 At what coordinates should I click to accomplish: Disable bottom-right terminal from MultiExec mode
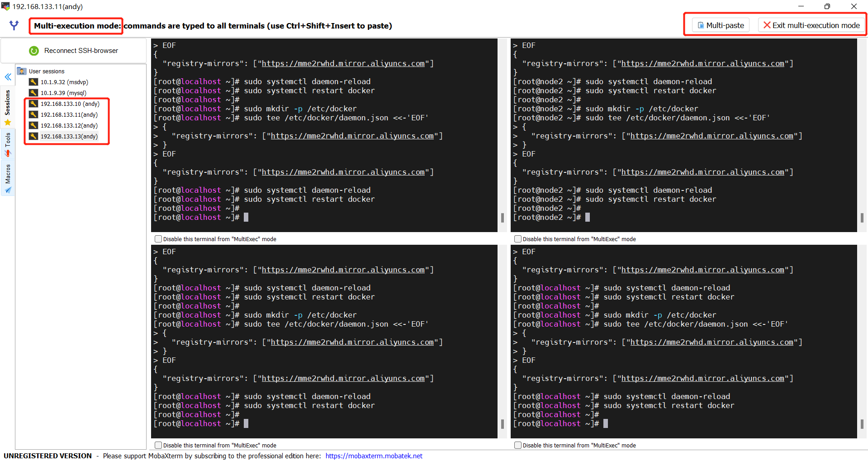(x=518, y=445)
